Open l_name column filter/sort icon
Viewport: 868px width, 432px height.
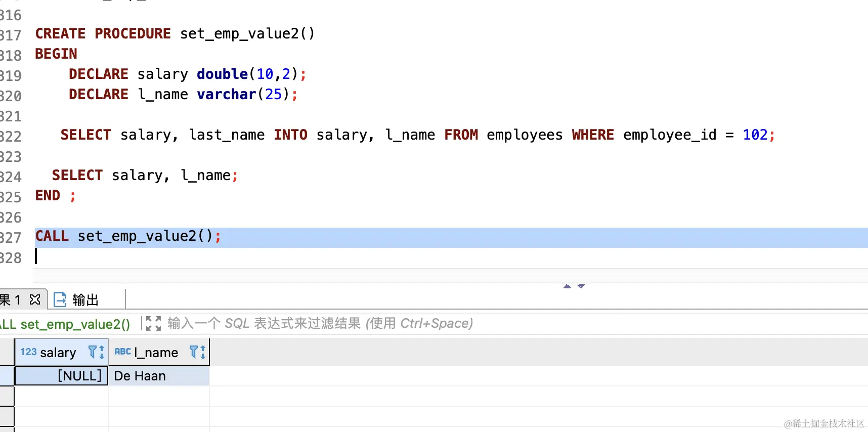197,352
